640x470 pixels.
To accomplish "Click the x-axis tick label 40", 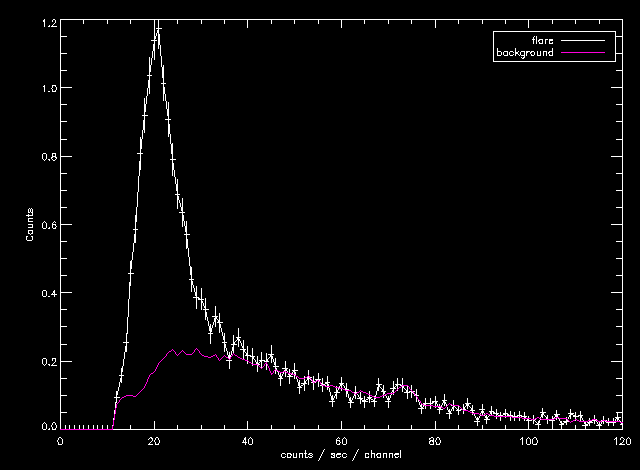I will tap(248, 441).
